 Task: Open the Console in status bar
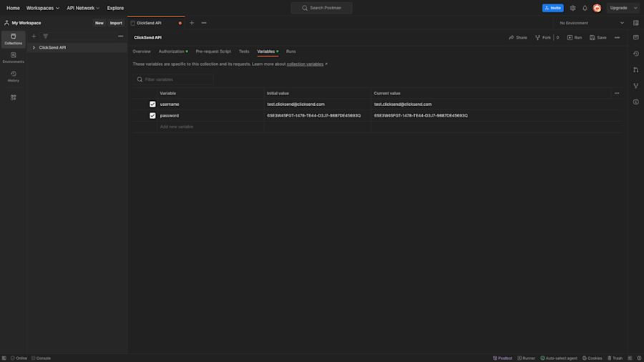point(41,358)
